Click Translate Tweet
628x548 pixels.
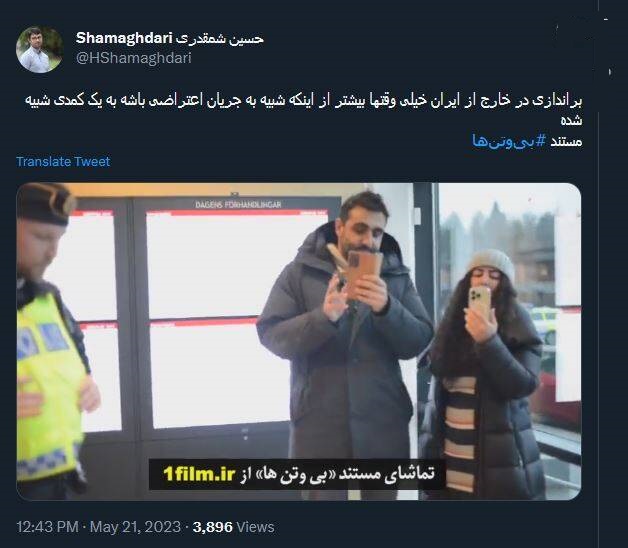pos(63,161)
